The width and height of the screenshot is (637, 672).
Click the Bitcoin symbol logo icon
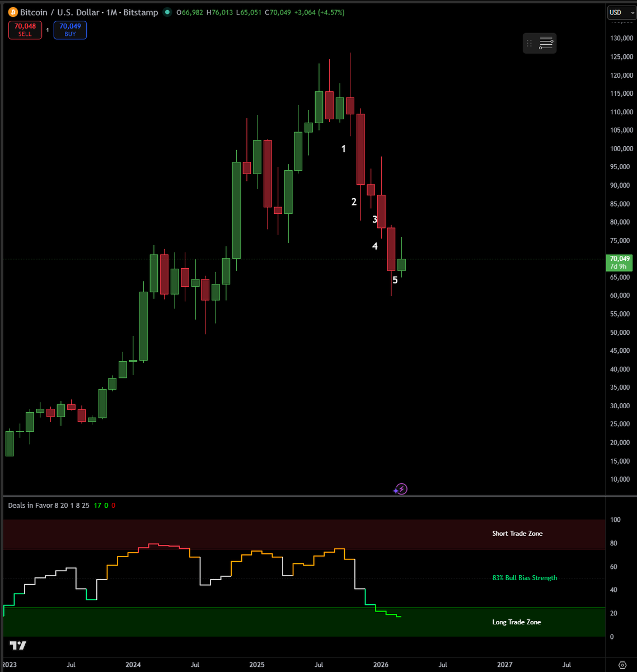13,12
